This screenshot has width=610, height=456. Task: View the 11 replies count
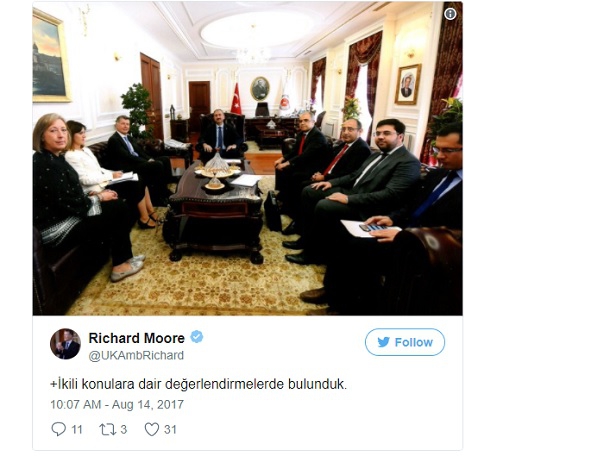77,430
